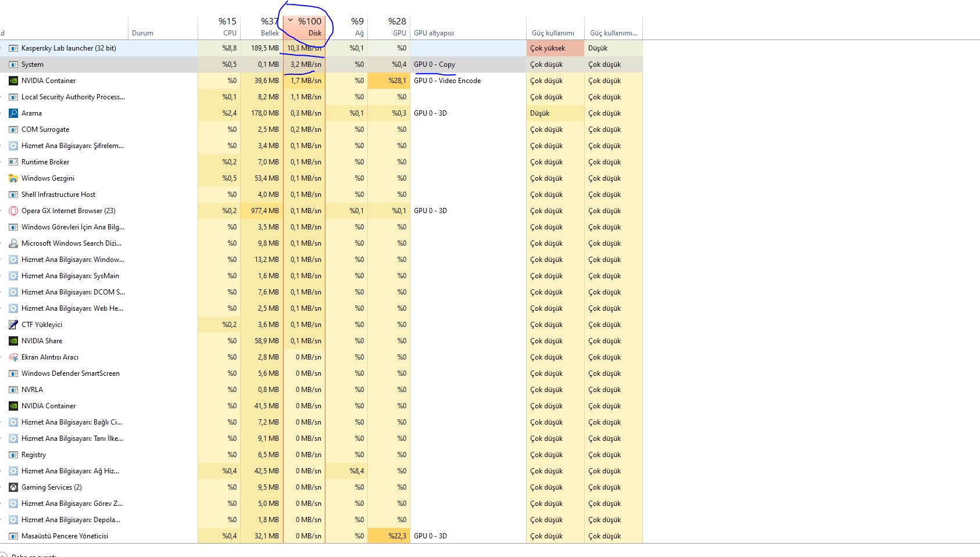Select the Hizmet Ana Bilgisayarı: Tanı İlke... row name
Image resolution: width=980 pixels, height=557 pixels.
tap(72, 439)
